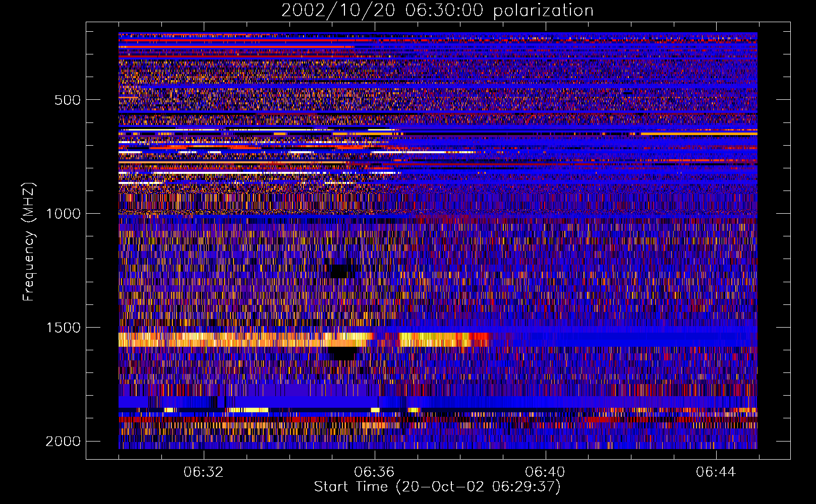The width and height of the screenshot is (816, 504).
Task: Click the plot title '2002/10/20 06:30:00 polarization'
Action: click(x=437, y=10)
